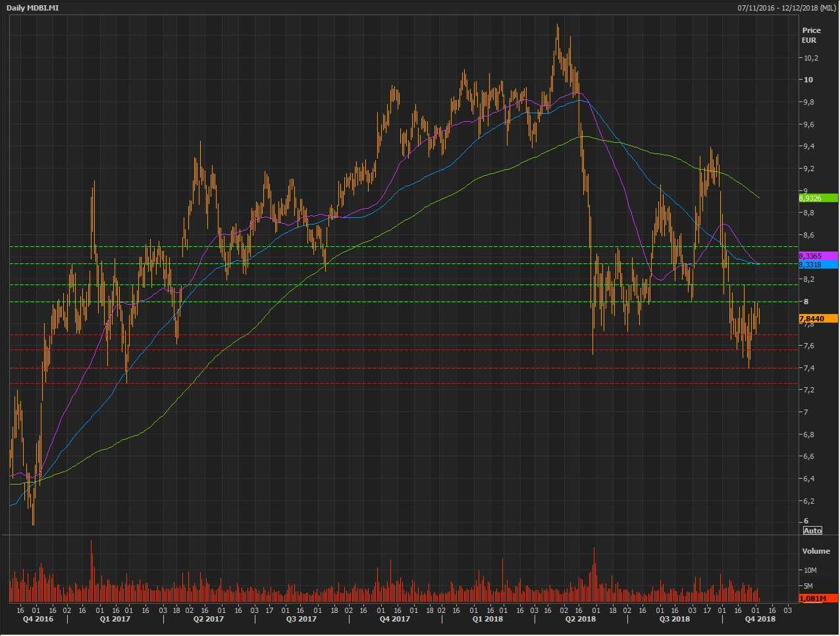This screenshot has height=636, width=840.
Task: Select Q4 2017 on the time axis
Action: coord(395,619)
